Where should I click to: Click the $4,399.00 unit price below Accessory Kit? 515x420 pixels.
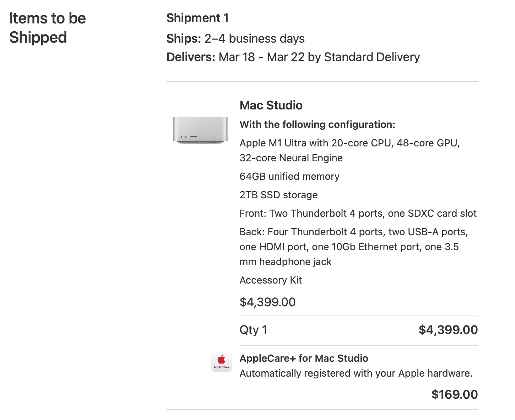(x=267, y=302)
